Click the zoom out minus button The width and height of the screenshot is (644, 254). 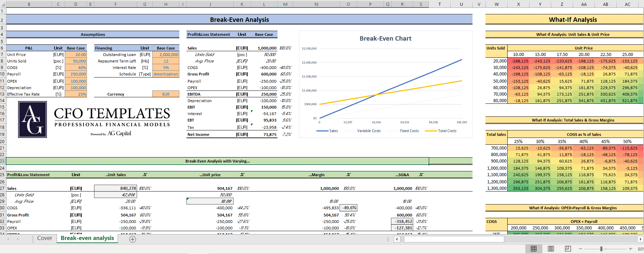pyautogui.click(x=581, y=249)
